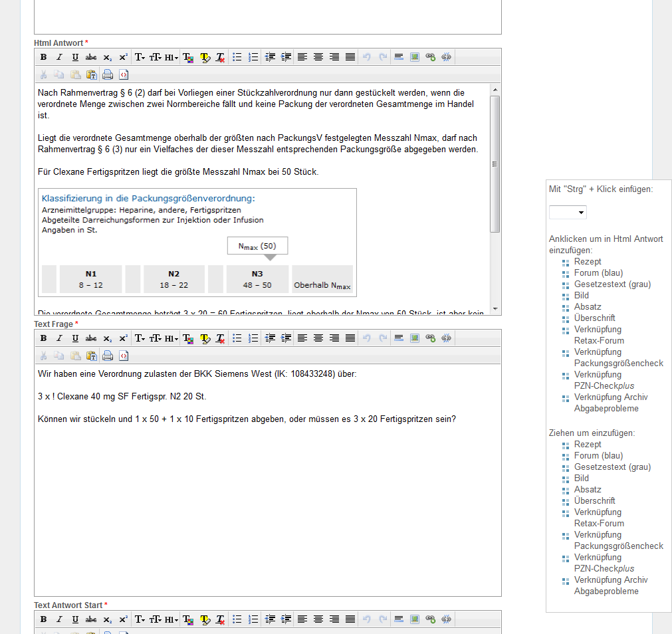This screenshot has width=672, height=634.
Task: Insert image icon in Html Antwort toolbar
Action: click(x=415, y=57)
